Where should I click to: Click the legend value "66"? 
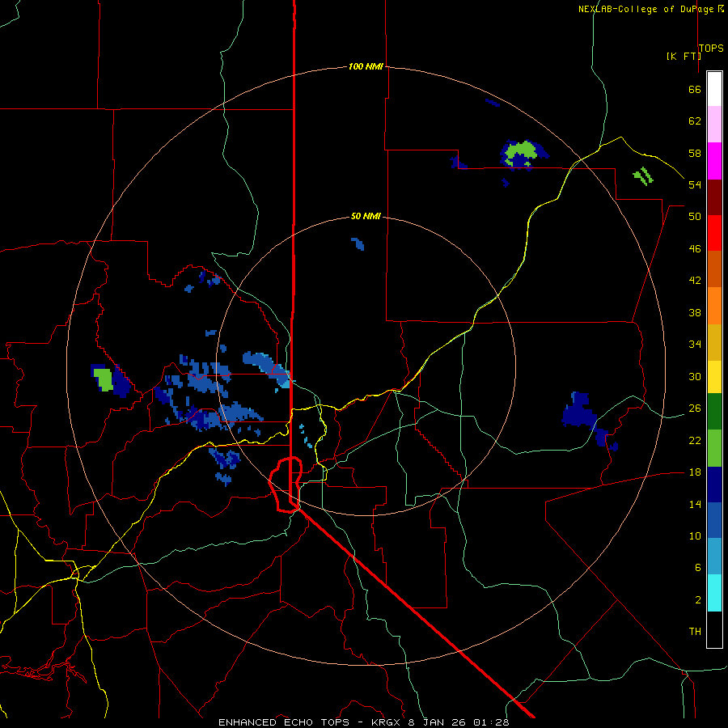[695, 89]
